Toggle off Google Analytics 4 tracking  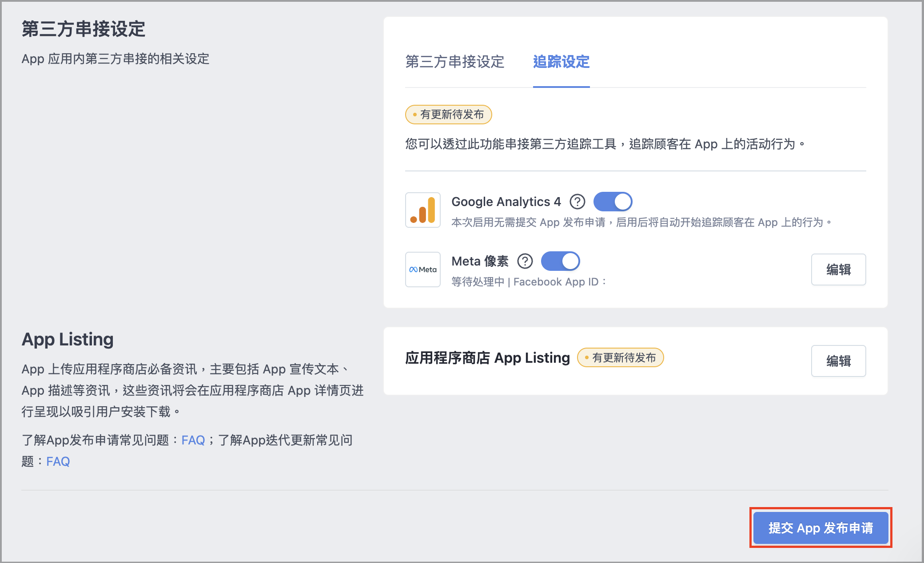click(613, 202)
